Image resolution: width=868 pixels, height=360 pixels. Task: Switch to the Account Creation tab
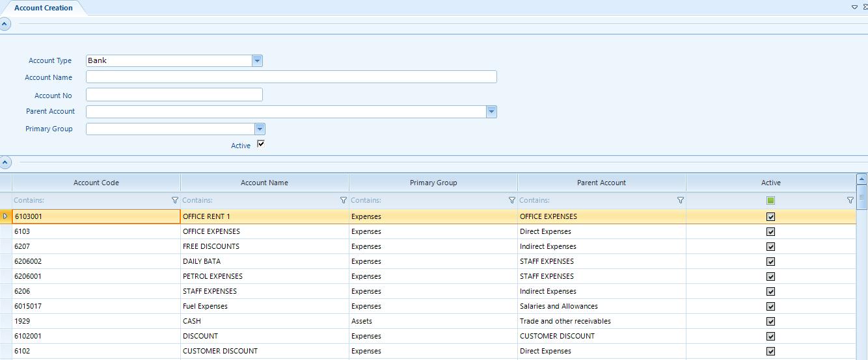pos(44,8)
